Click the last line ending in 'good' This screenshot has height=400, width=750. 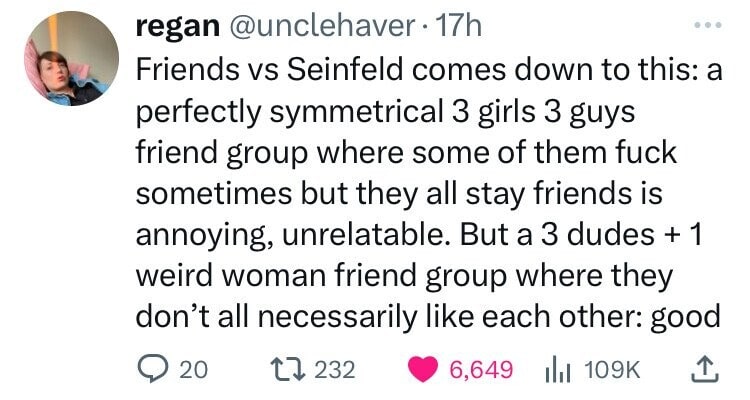pos(428,317)
